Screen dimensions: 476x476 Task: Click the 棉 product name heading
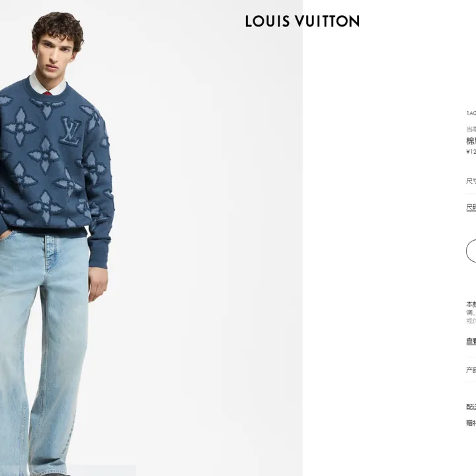coord(471,141)
